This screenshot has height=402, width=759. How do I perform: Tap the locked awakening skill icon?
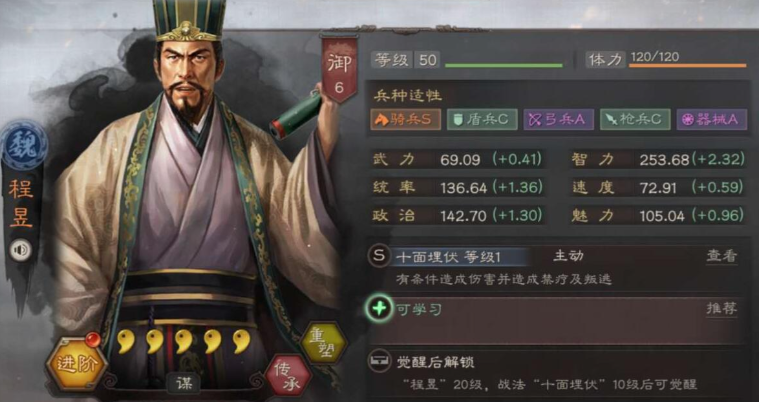380,361
